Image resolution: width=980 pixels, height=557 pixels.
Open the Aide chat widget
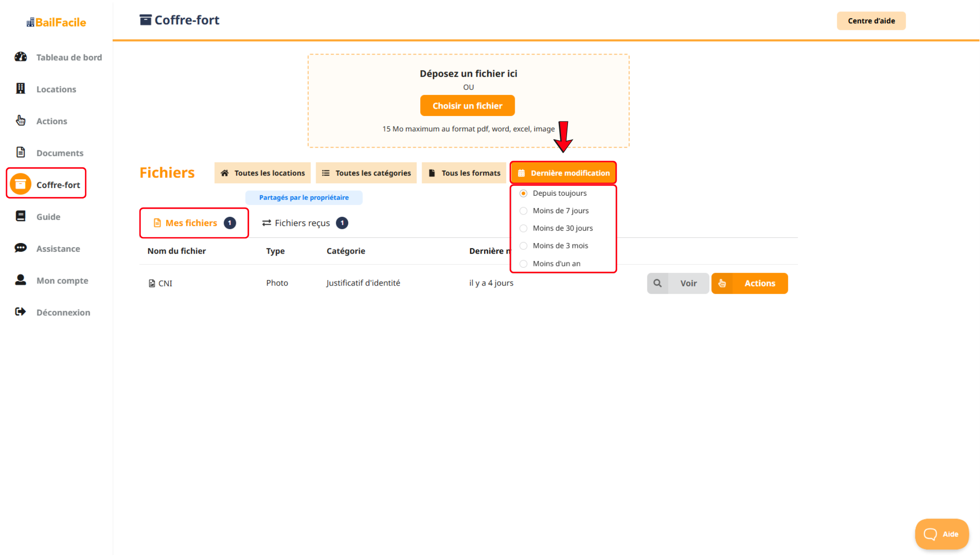tap(941, 534)
